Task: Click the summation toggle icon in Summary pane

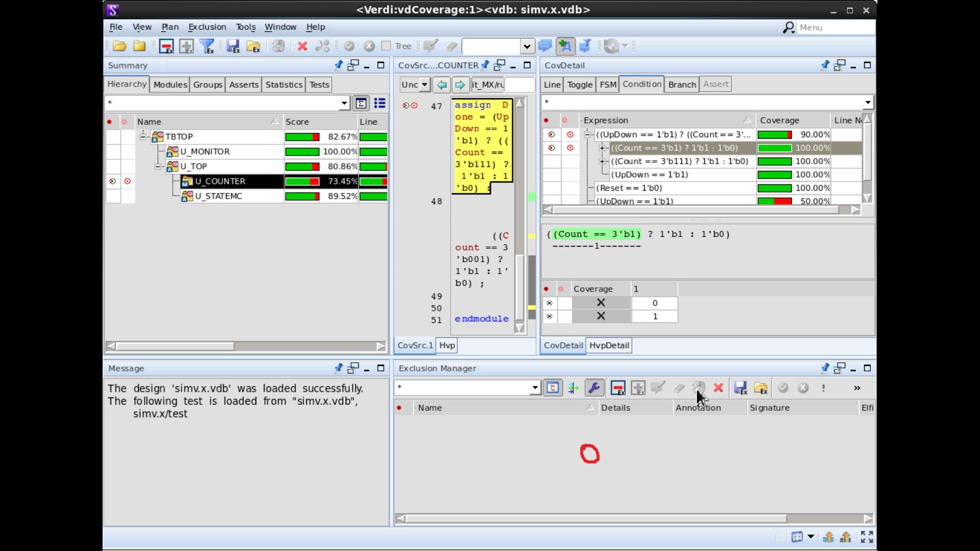Action: click(x=361, y=104)
